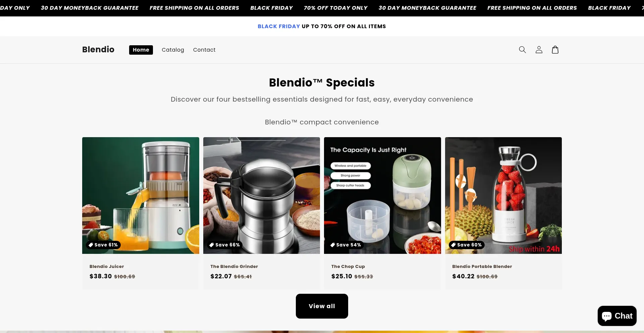Image resolution: width=644 pixels, height=333 pixels.
Task: Select the portable blender product image
Action: (x=503, y=196)
